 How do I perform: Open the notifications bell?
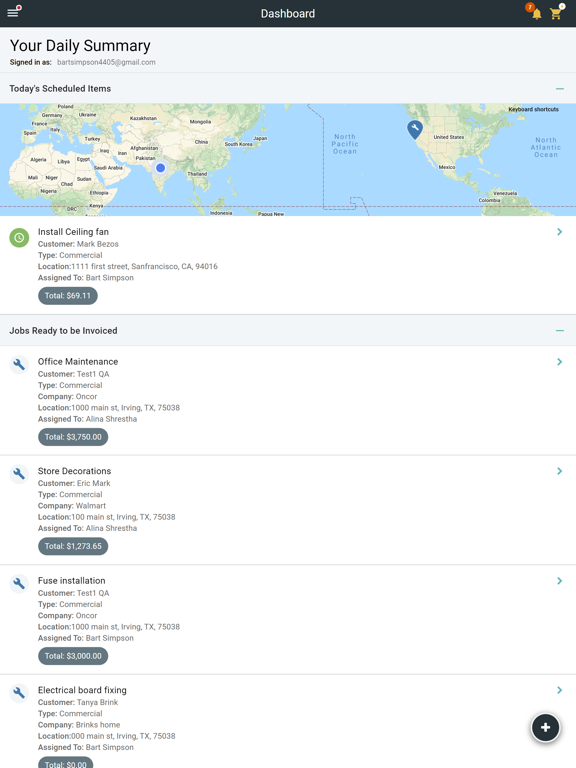536,13
